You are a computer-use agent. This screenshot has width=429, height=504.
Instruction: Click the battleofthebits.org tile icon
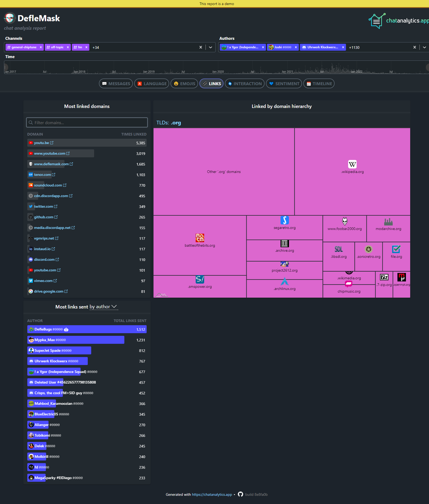[200, 238]
